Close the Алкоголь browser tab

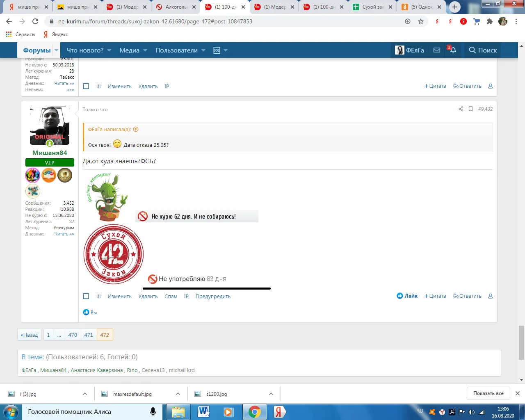pyautogui.click(x=194, y=7)
